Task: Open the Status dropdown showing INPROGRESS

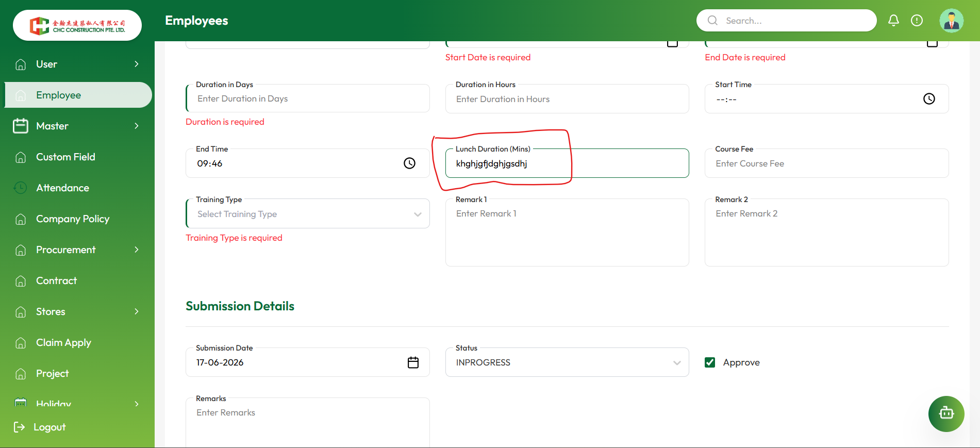Action: pyautogui.click(x=567, y=362)
